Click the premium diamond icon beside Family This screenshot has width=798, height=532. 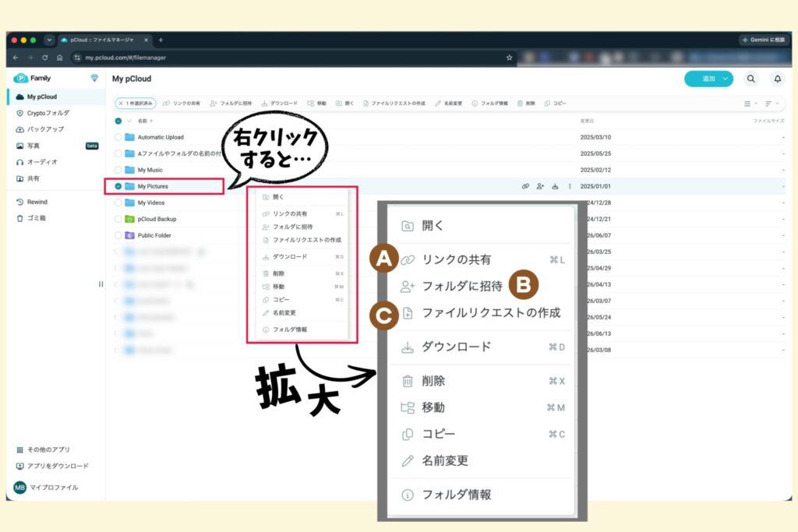coord(94,78)
